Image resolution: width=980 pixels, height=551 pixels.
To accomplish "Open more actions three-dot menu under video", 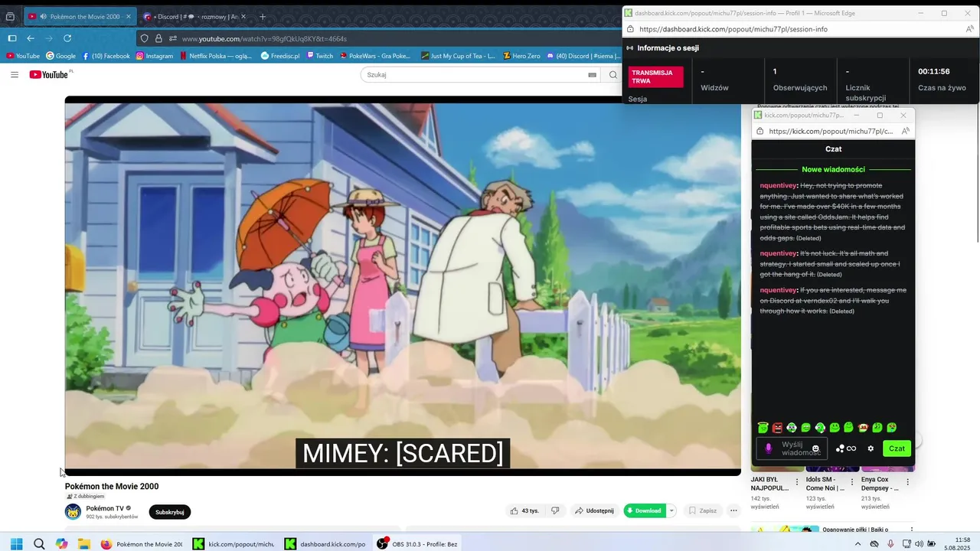I will [x=733, y=510].
